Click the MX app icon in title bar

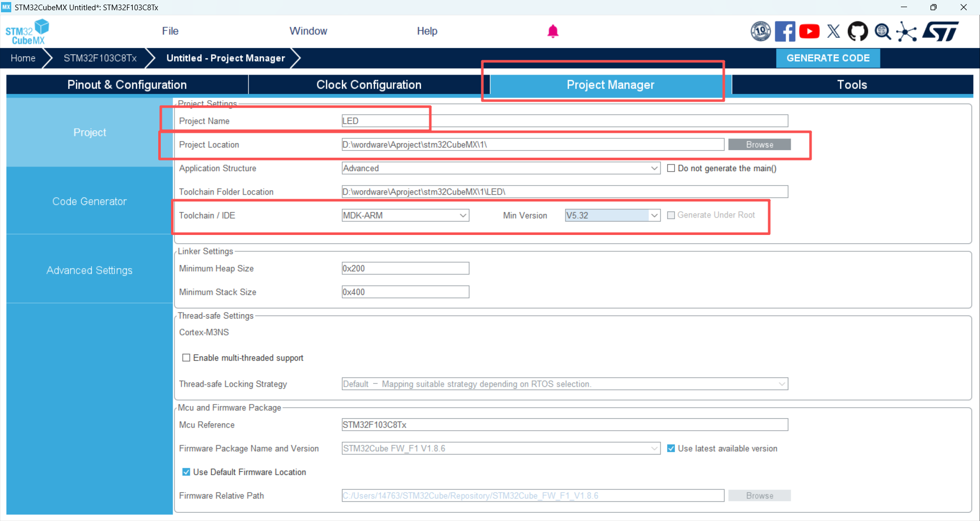click(x=6, y=7)
